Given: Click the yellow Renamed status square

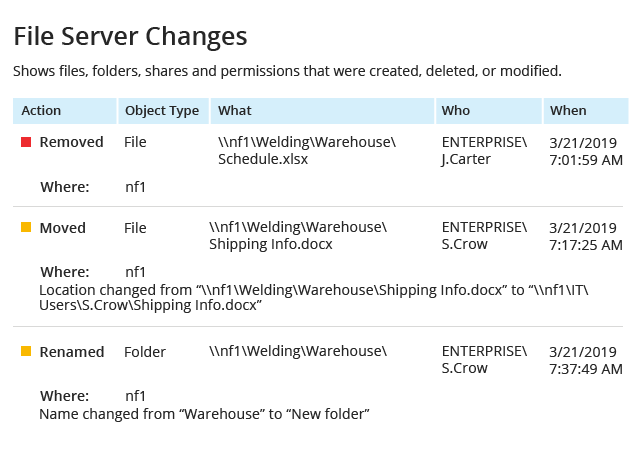Looking at the screenshot, I should [x=26, y=351].
